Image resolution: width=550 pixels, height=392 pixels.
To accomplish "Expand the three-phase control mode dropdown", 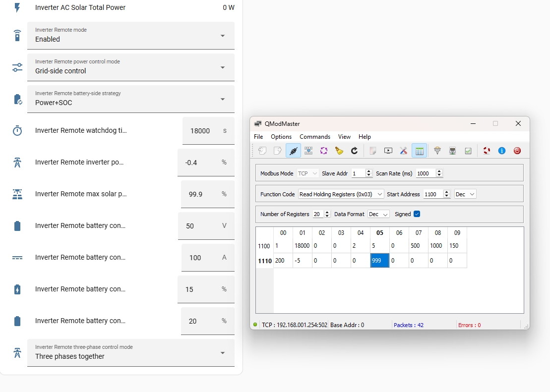I will pos(131,353).
